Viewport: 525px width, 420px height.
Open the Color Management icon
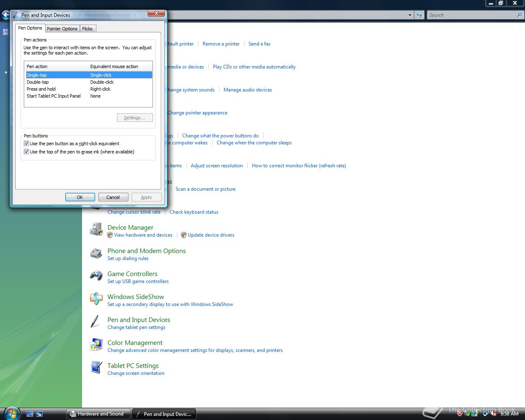96,345
